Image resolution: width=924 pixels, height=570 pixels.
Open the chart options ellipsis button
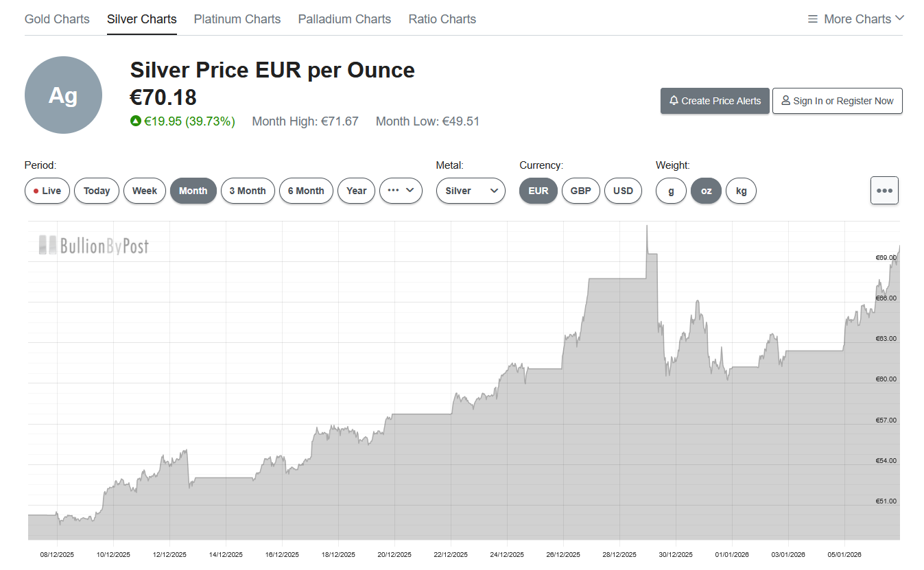coord(884,191)
